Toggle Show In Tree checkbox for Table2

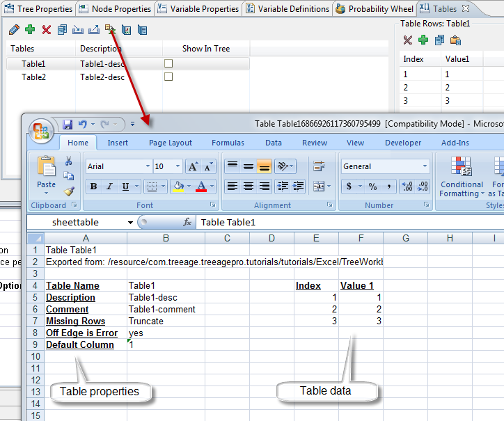tap(168, 77)
